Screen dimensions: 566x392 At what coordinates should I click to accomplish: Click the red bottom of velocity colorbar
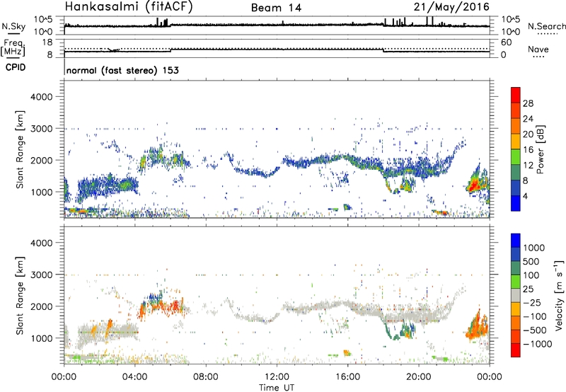point(516,350)
